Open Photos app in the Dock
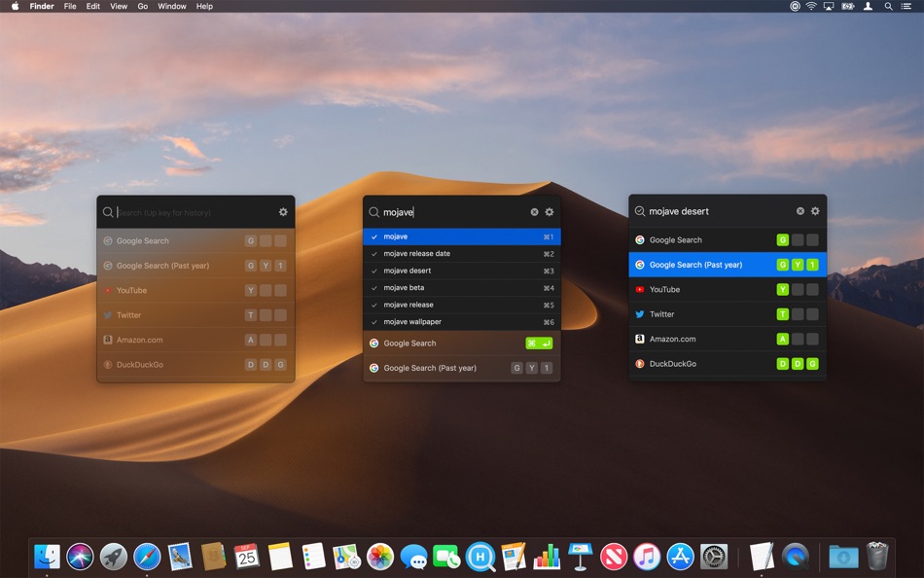The image size is (924, 578). (x=380, y=557)
